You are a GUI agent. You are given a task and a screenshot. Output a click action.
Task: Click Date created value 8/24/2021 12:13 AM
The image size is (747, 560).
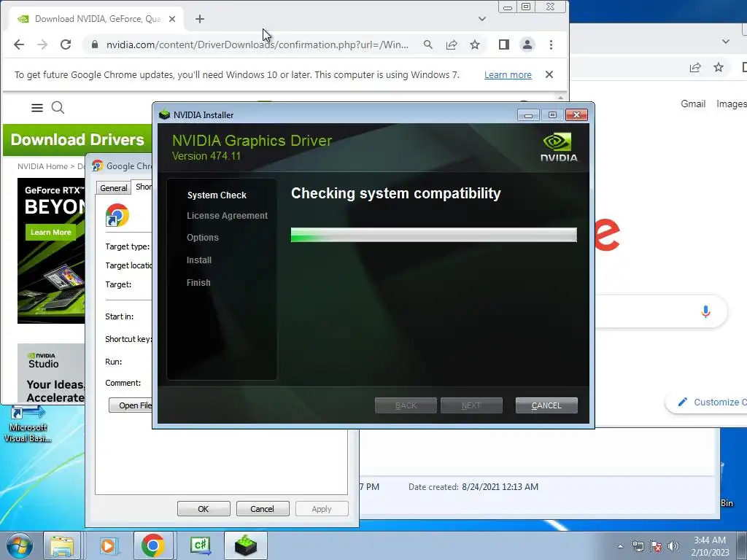point(500,486)
